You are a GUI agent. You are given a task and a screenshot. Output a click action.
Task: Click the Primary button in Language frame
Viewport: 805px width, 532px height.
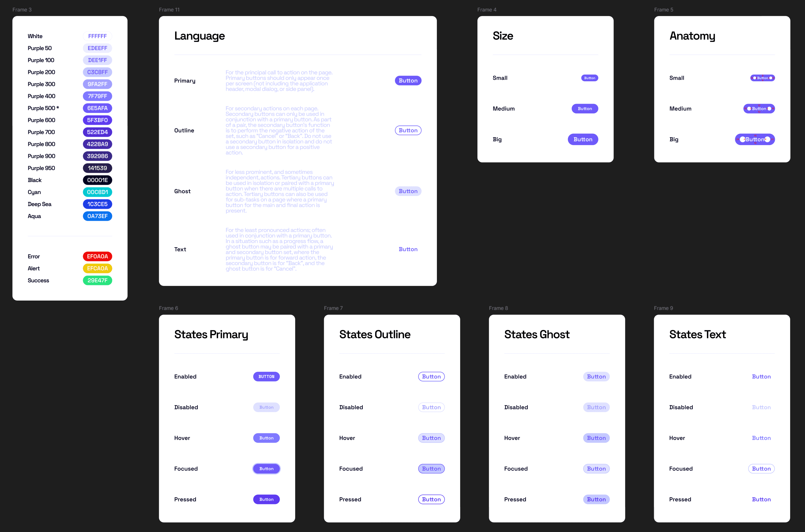[408, 80]
